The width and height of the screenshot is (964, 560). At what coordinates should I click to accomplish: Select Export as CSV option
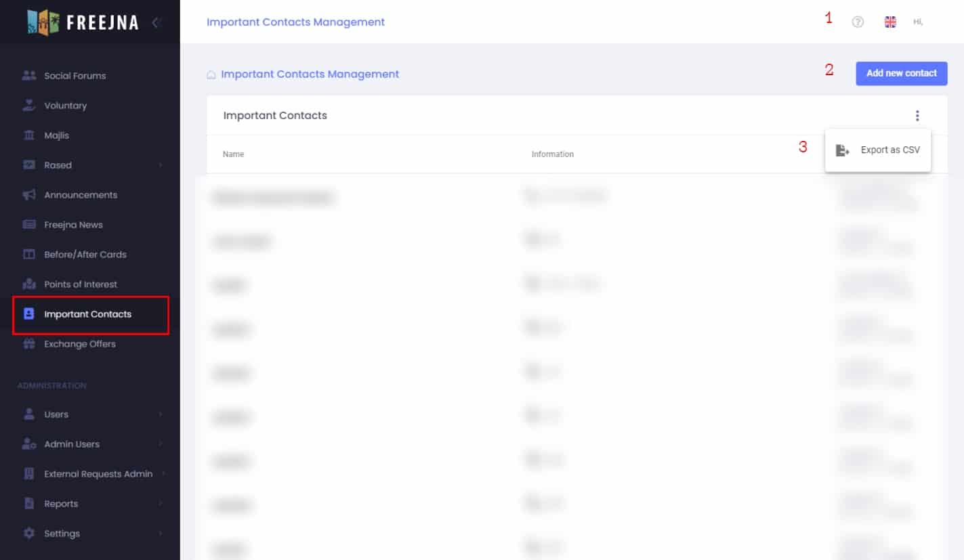878,150
